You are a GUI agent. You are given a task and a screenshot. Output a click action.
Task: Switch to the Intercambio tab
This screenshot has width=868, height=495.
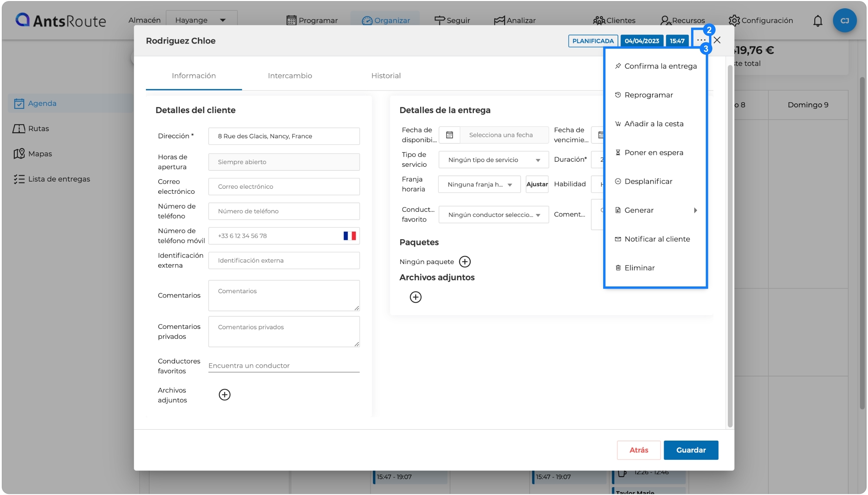pyautogui.click(x=290, y=76)
